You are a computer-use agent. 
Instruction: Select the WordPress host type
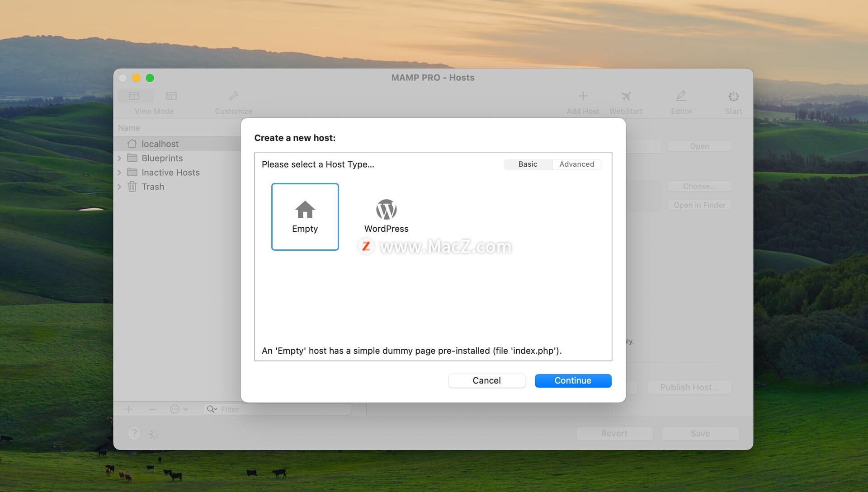pos(386,216)
